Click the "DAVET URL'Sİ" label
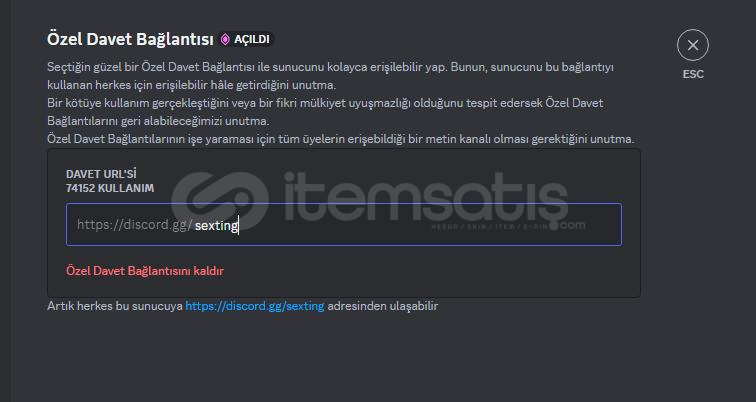Screen dimensions: 756x402 point(101,174)
